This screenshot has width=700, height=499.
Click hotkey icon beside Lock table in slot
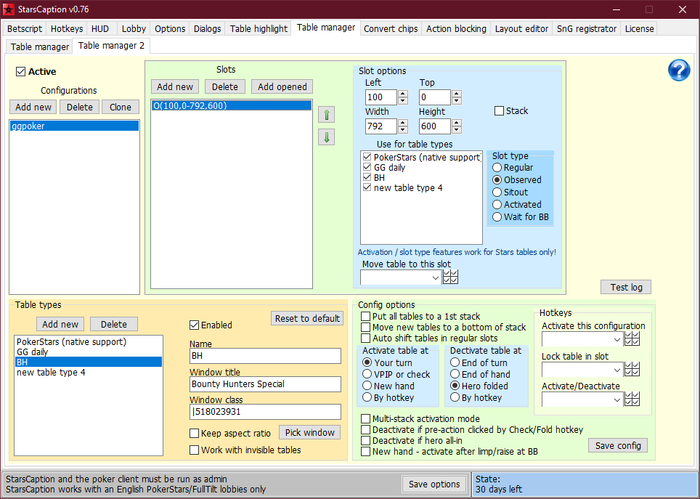632,370
